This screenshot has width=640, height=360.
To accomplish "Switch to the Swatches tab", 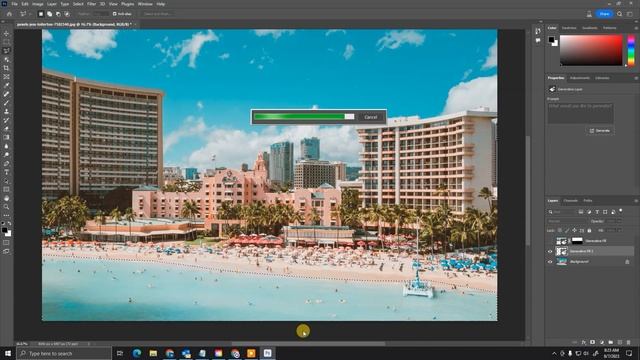I will [x=569, y=28].
